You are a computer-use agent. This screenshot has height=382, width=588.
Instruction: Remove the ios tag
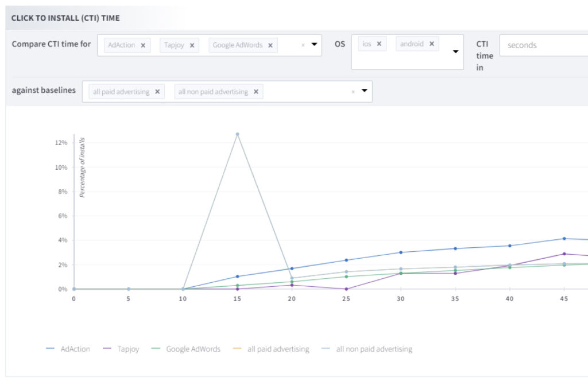tap(379, 44)
